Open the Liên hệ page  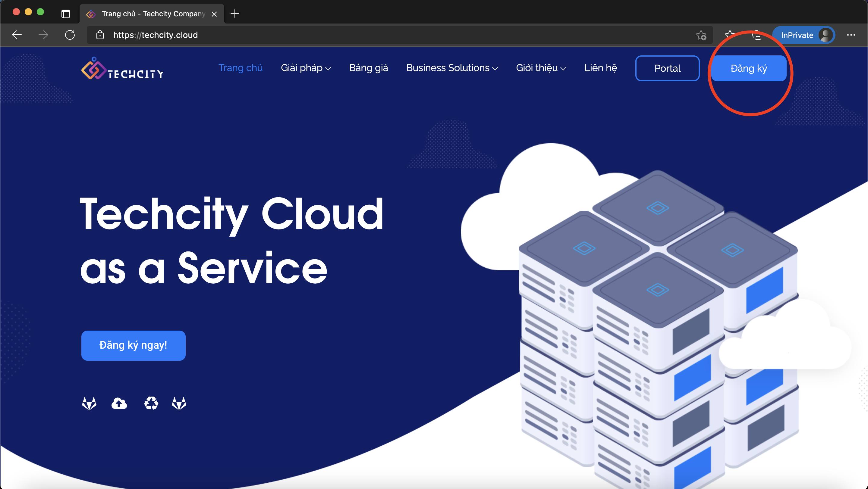(601, 68)
